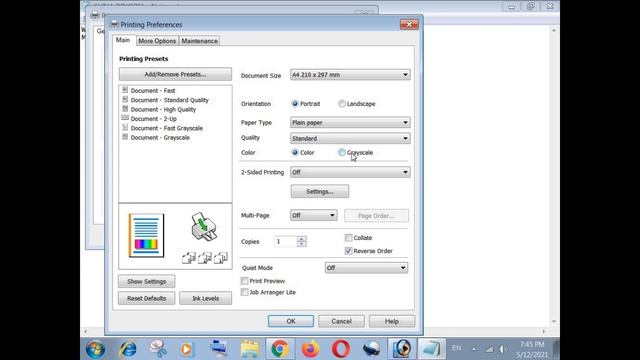Screen dimensions: 640x360
Task: Launch Internet Explorer from taskbar
Action: (x=128, y=349)
